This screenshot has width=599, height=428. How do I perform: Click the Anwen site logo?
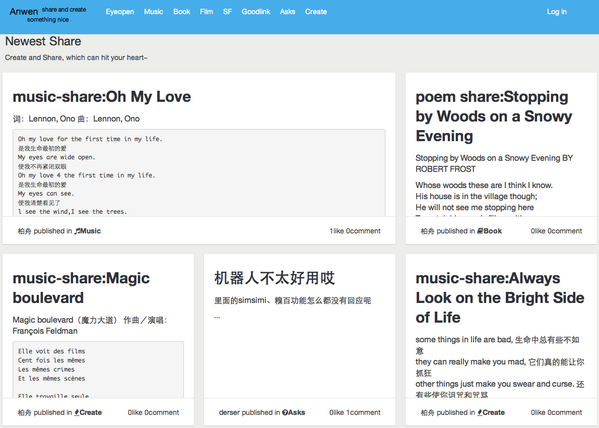pyautogui.click(x=23, y=12)
